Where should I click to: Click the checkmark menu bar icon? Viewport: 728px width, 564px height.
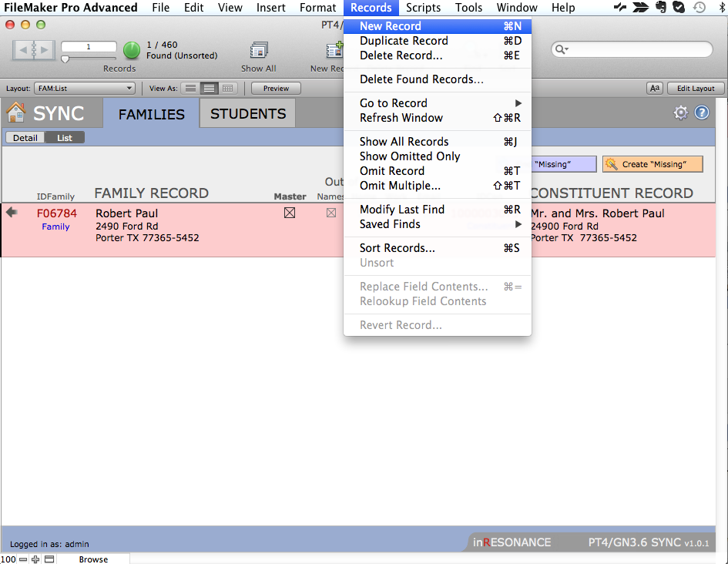point(679,8)
